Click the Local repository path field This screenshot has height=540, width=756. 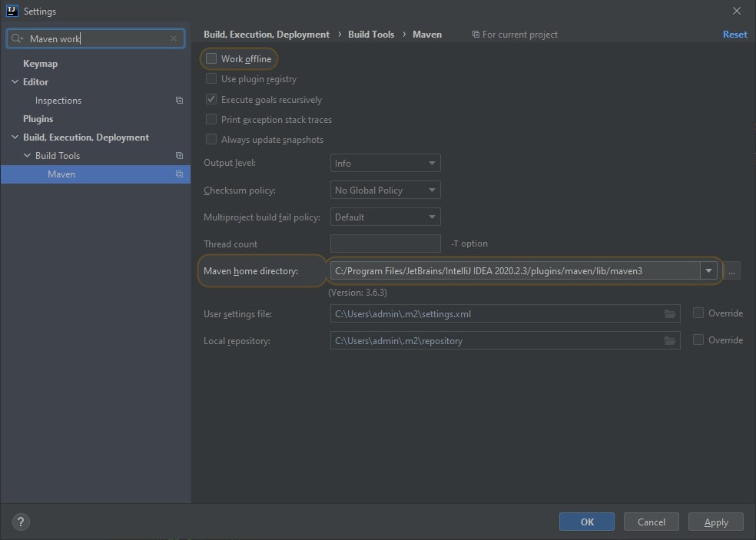506,341
